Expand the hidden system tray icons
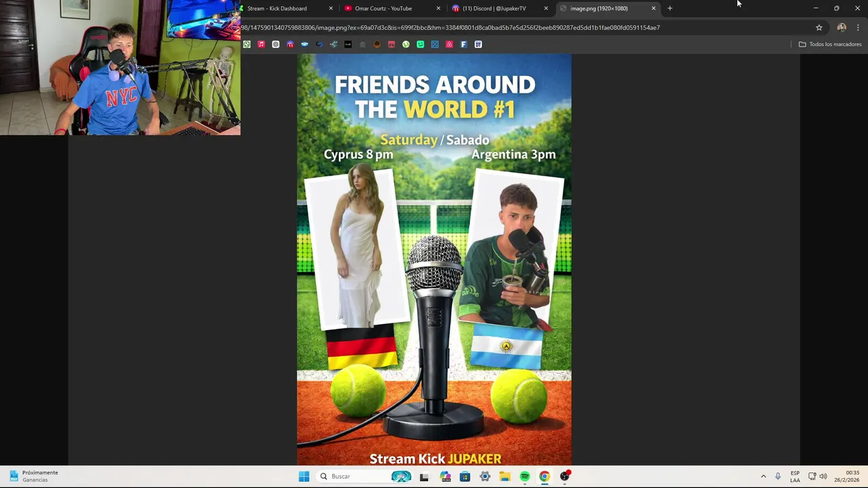Viewport: 868px width, 488px height. pos(764,476)
